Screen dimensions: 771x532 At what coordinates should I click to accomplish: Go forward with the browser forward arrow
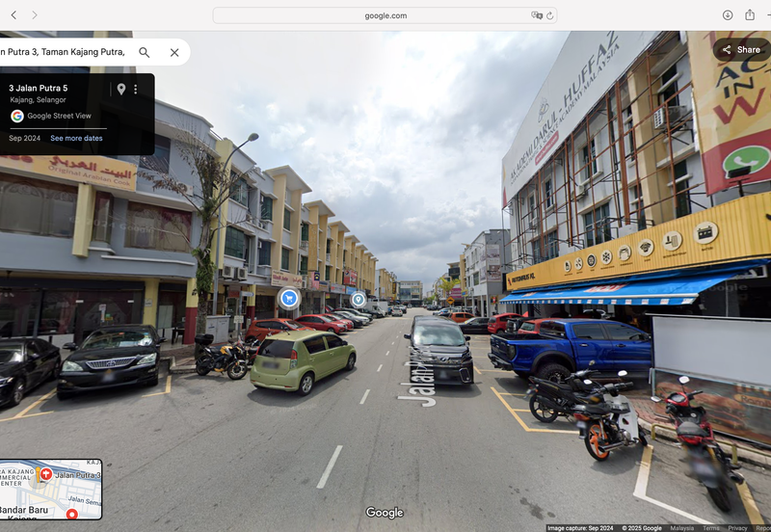click(35, 15)
